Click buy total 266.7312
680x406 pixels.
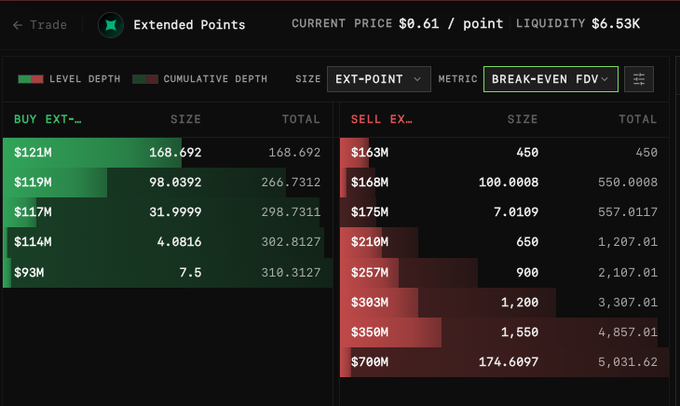(291, 182)
